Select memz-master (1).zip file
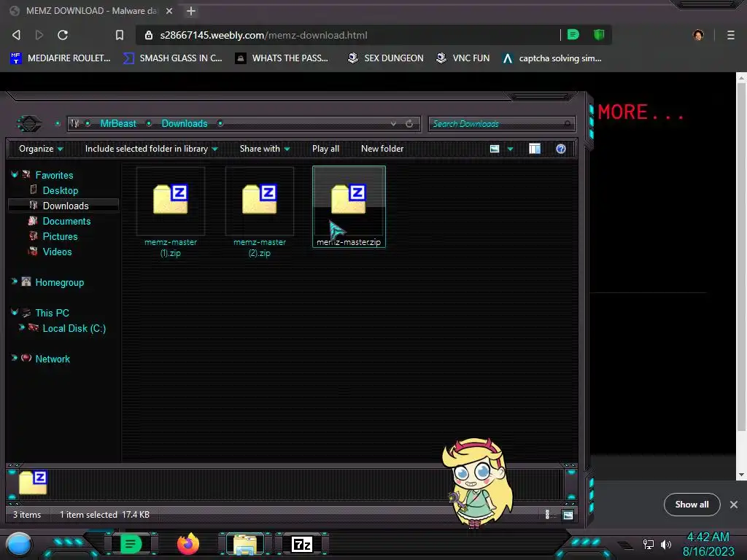The width and height of the screenshot is (747, 560). pos(171,213)
